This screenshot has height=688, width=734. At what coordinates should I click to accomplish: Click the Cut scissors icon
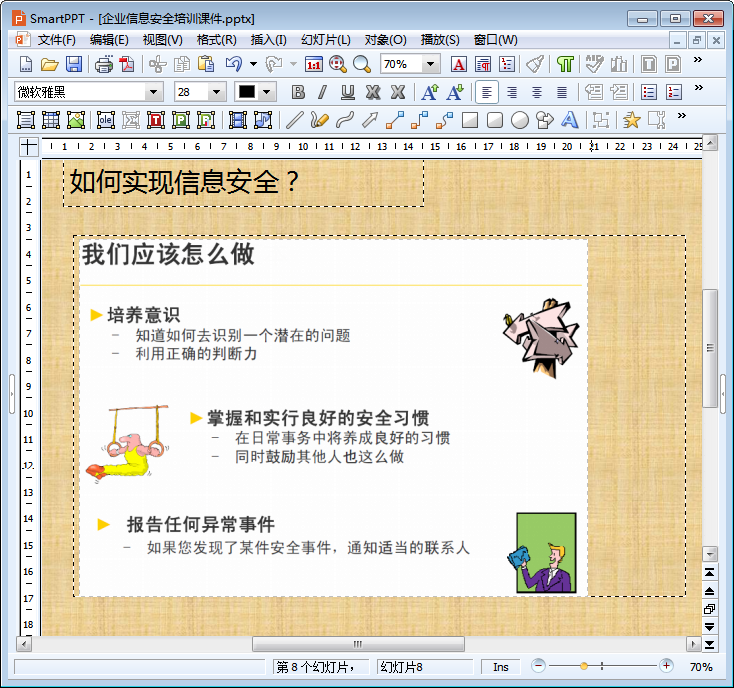coord(158,64)
